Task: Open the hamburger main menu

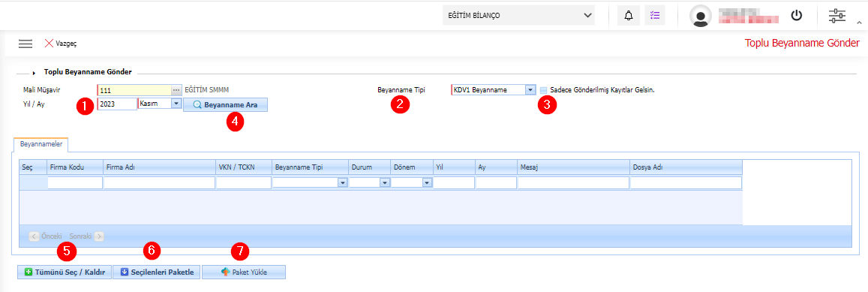Action: point(26,44)
